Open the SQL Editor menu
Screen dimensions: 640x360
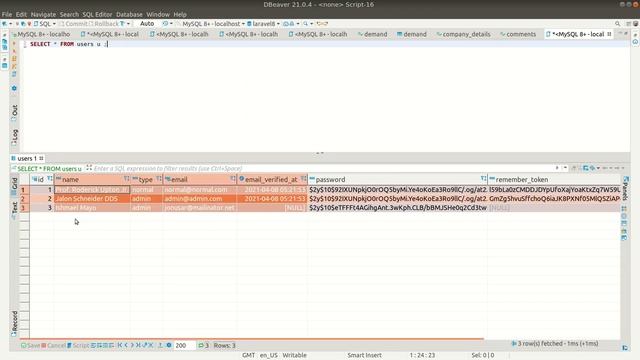click(x=97, y=14)
